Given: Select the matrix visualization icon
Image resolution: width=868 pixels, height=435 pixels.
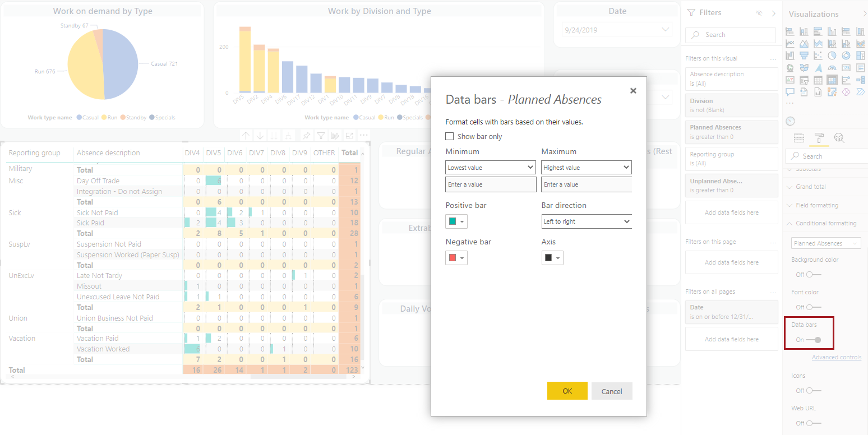Looking at the screenshot, I should tap(832, 80).
